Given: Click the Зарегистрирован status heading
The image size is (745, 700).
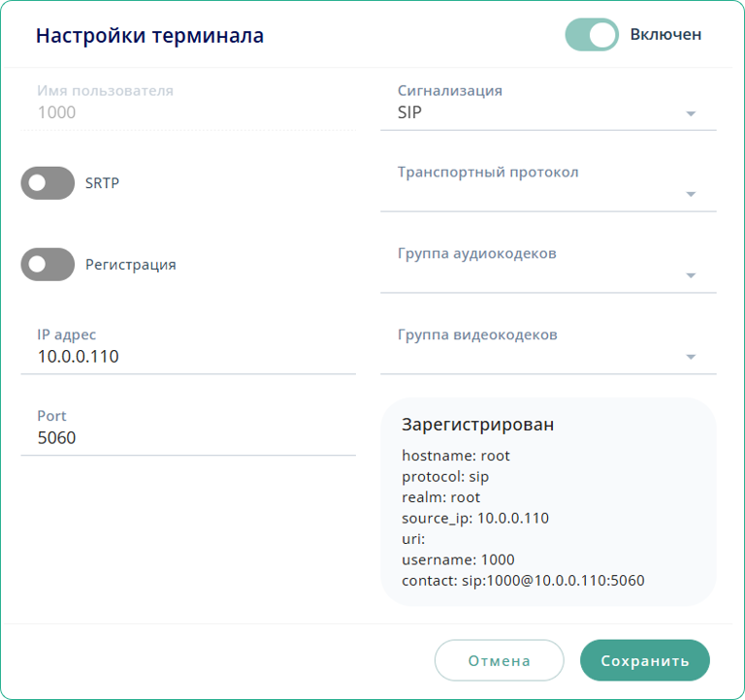Looking at the screenshot, I should point(477,425).
